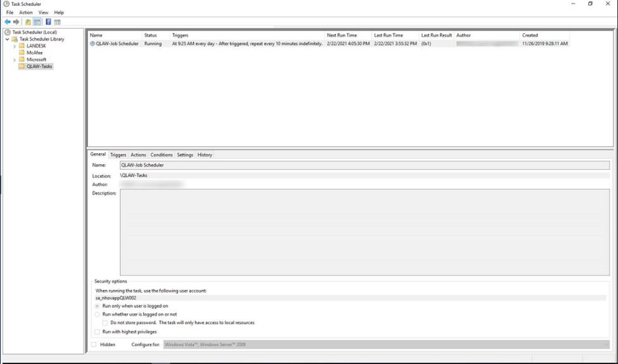
Task: Click the 2/22/2021 3:55:32 PM last run cell
Action: [395, 44]
